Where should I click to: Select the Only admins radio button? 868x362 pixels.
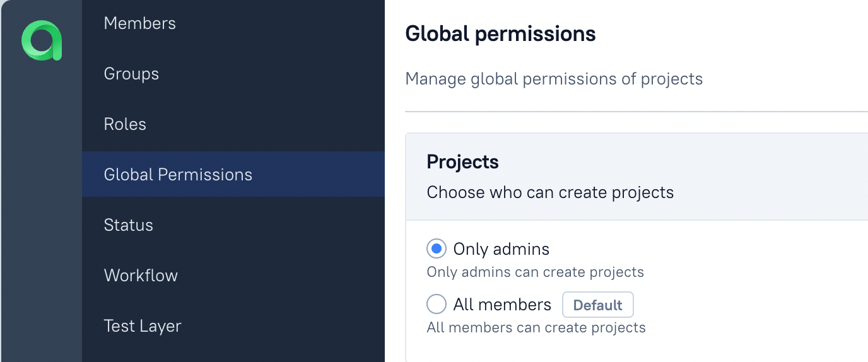tap(437, 249)
